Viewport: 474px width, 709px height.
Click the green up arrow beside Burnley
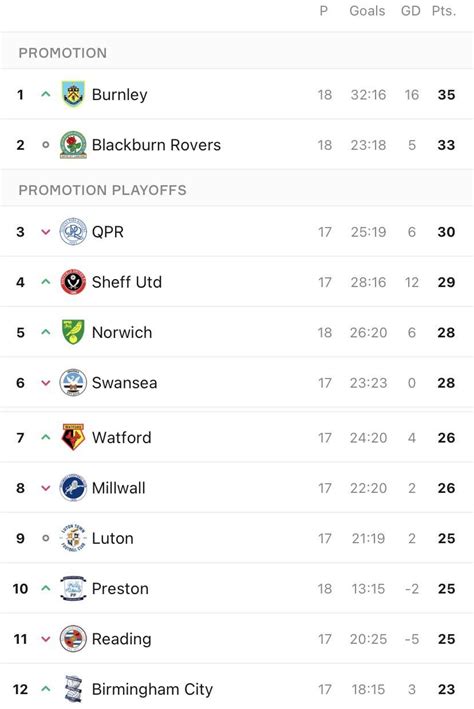pyautogui.click(x=45, y=94)
